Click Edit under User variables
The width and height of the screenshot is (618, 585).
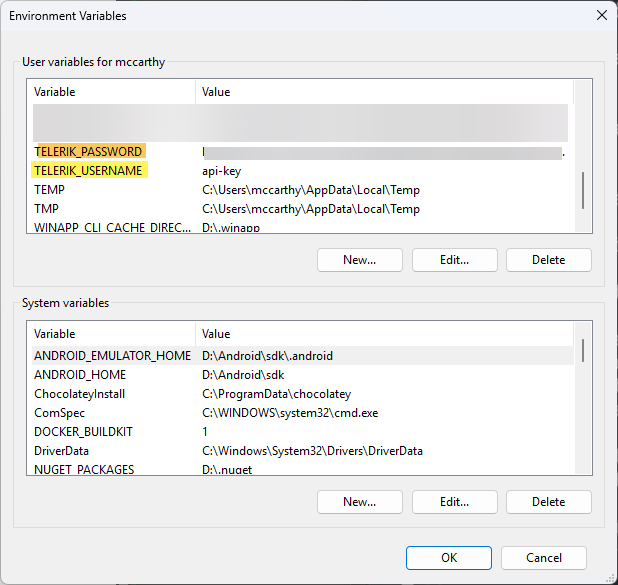(x=454, y=260)
